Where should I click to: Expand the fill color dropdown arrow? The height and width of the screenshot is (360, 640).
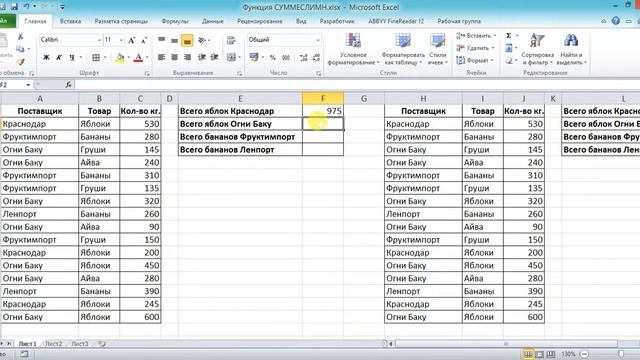(128, 58)
